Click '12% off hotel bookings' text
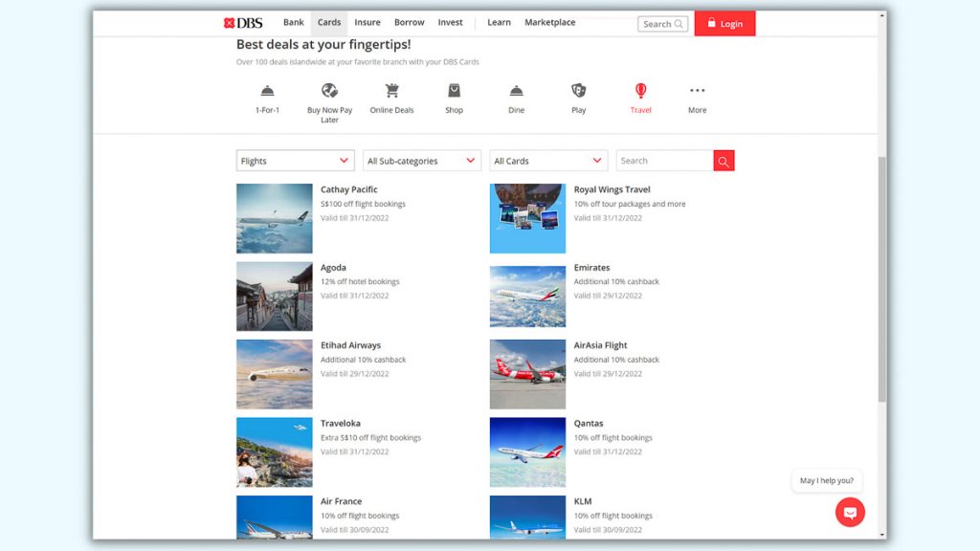 360,282
